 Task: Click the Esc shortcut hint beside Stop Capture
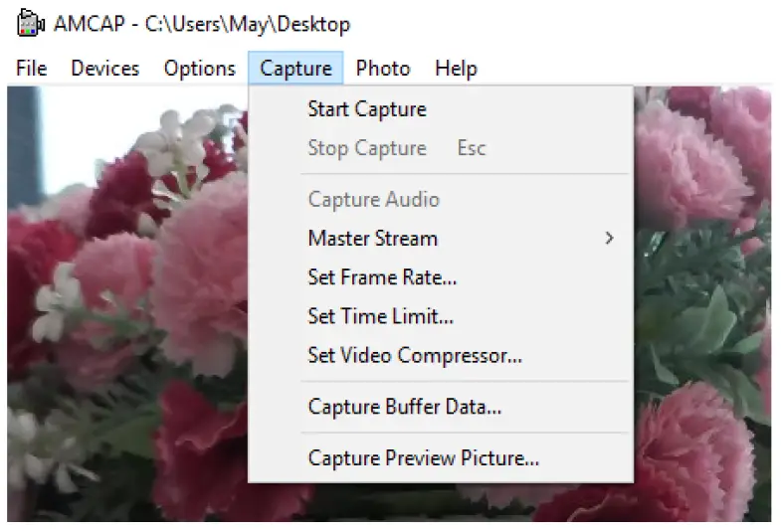pos(472,148)
